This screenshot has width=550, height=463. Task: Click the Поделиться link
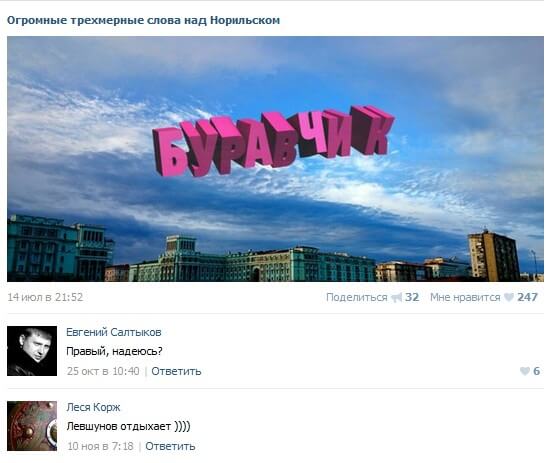coord(356,297)
